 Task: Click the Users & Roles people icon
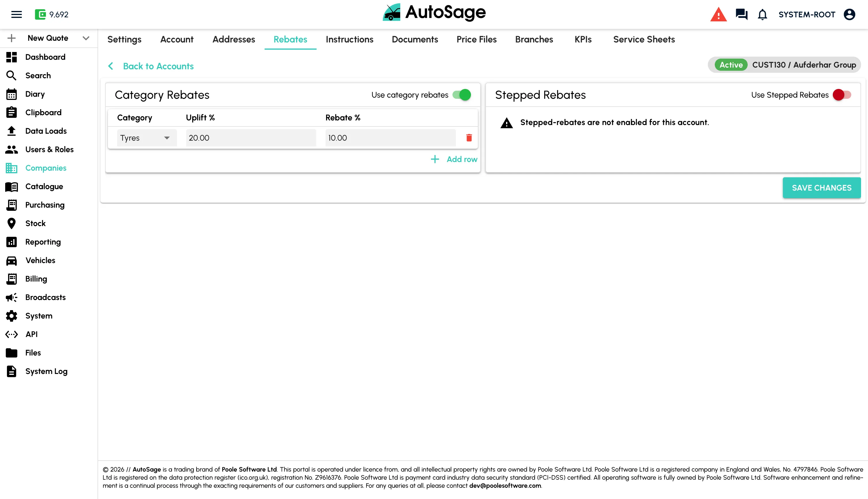(x=11, y=149)
